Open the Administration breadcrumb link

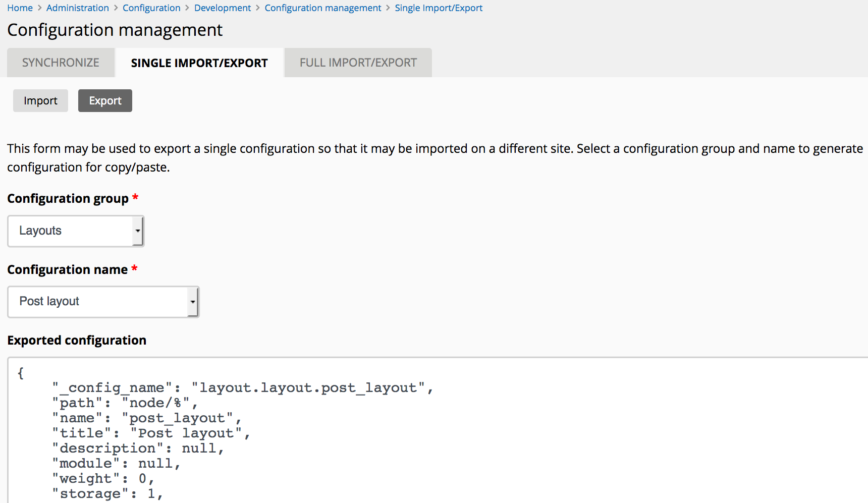click(77, 8)
